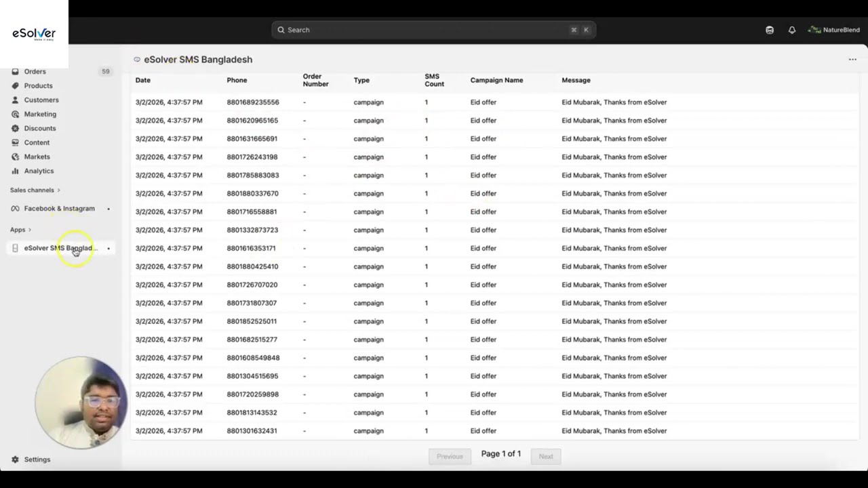Go to Markets
This screenshot has width=868, height=488.
[37, 157]
